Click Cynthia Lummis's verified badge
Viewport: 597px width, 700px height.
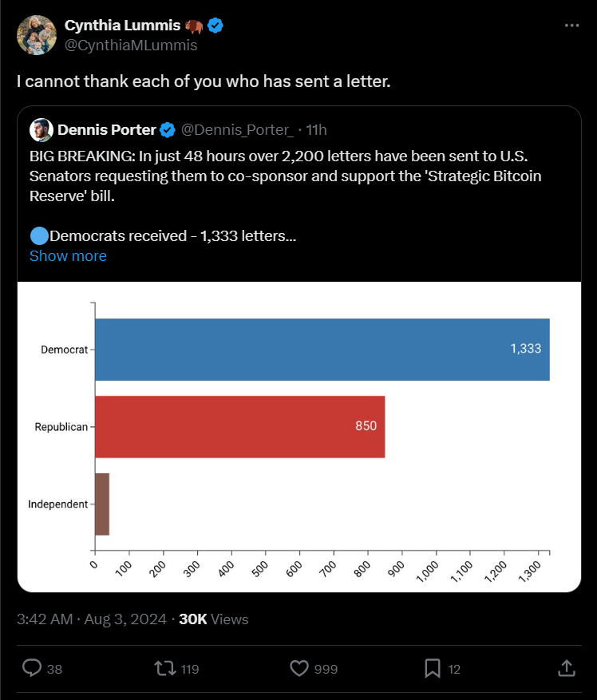[215, 26]
